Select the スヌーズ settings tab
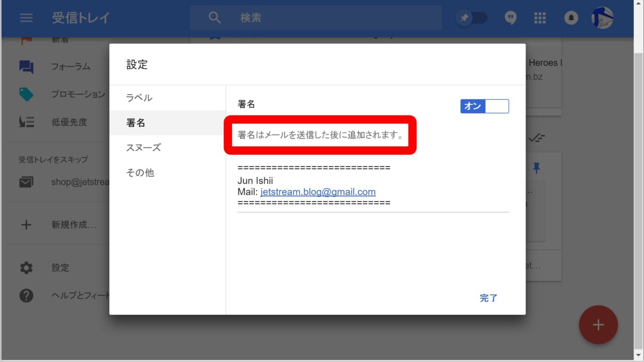This screenshot has width=644, height=362. [x=143, y=148]
